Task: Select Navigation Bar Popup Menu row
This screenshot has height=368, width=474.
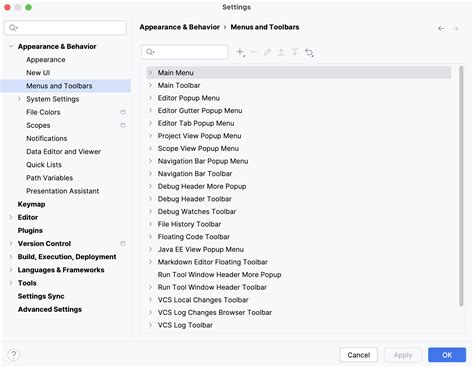Action: point(298,161)
